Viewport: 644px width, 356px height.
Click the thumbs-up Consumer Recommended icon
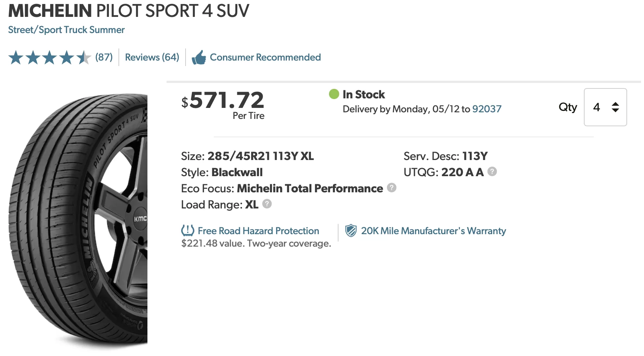199,57
